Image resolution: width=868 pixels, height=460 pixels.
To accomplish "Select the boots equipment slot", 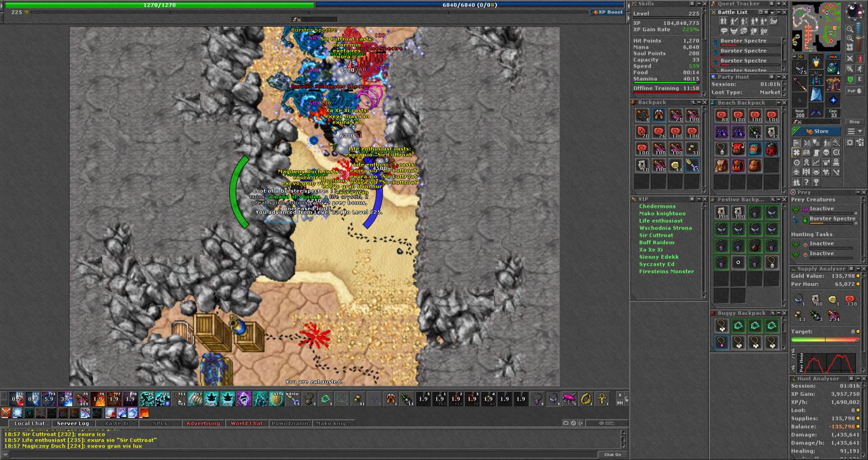I will tap(816, 111).
